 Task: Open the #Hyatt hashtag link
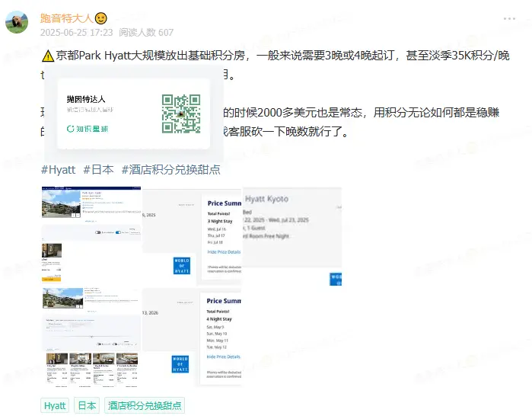[x=58, y=169]
